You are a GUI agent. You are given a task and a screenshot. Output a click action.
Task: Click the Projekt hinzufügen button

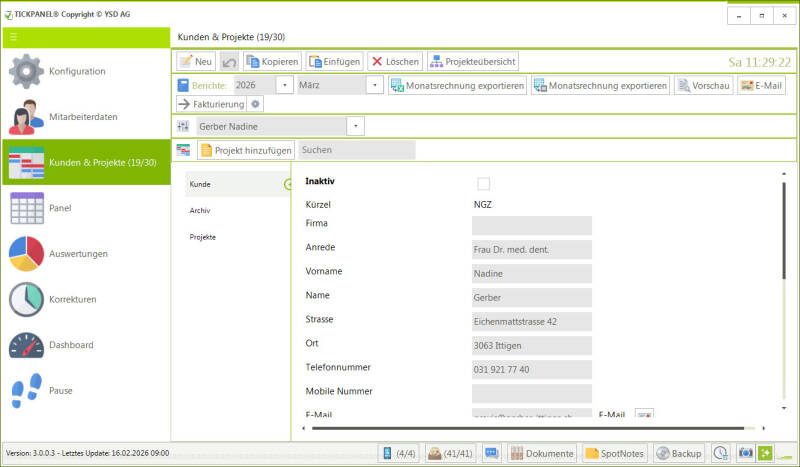tap(246, 150)
